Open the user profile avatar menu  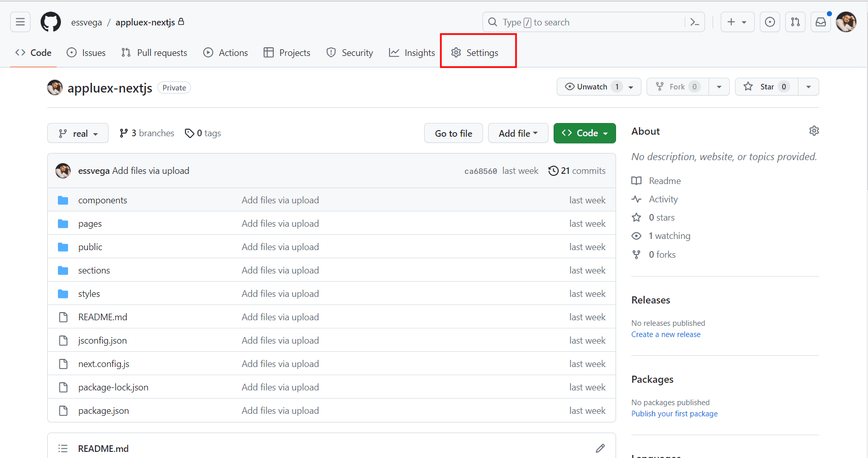(846, 22)
